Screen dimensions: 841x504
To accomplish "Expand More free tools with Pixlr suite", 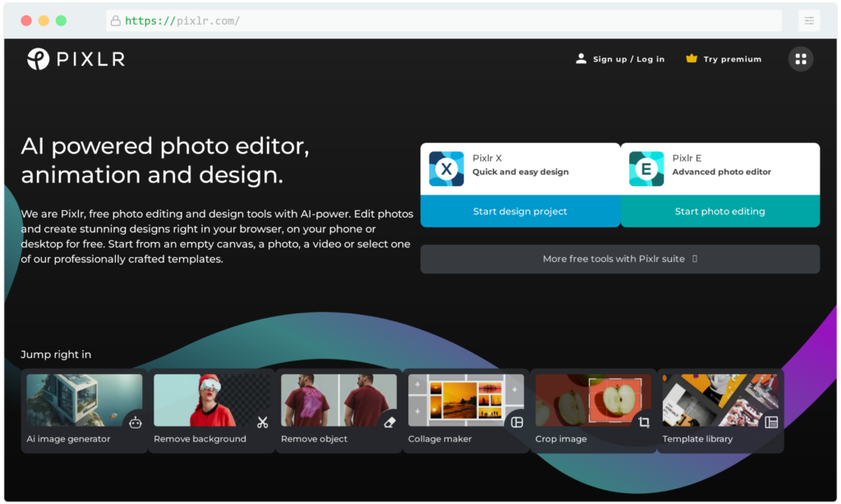I will (620, 259).
